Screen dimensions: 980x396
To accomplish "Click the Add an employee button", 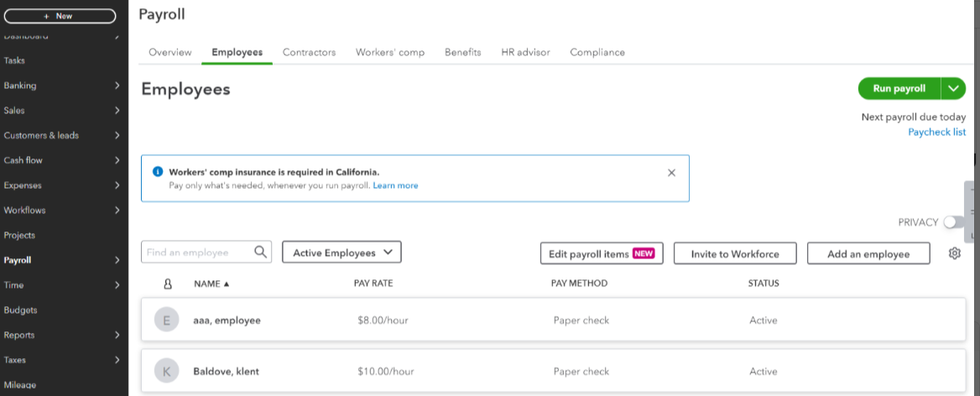I will pos(868,253).
